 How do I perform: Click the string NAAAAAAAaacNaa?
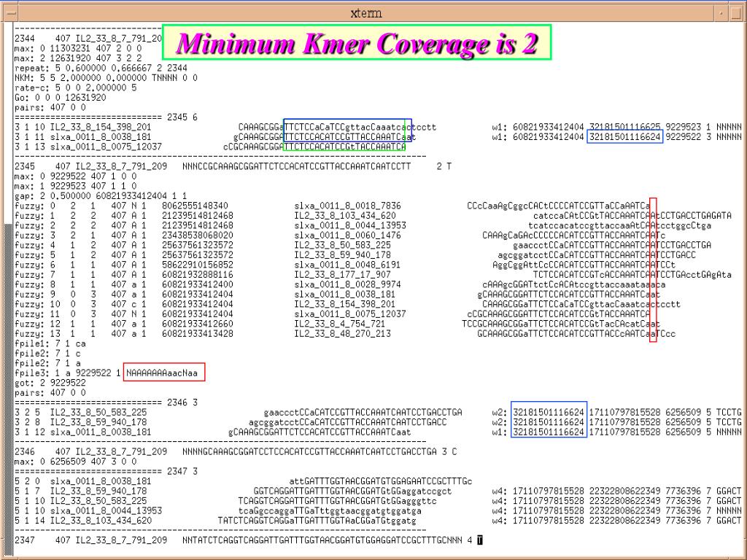[x=162, y=373]
